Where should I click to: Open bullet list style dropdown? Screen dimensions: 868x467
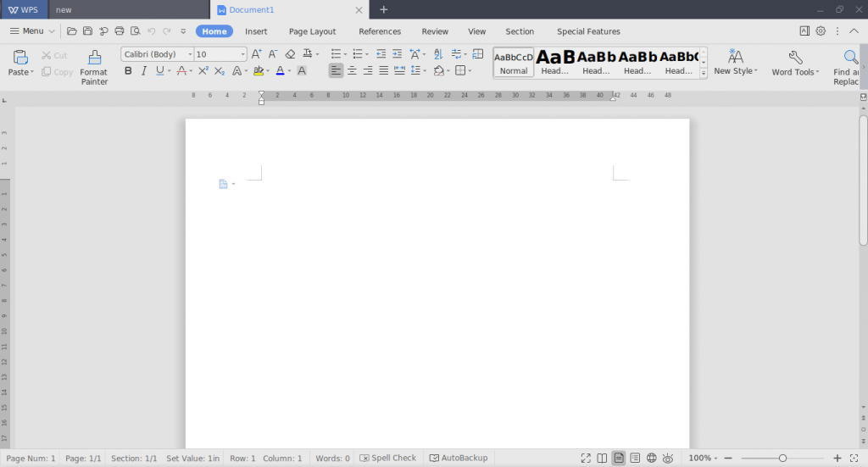[346, 54]
